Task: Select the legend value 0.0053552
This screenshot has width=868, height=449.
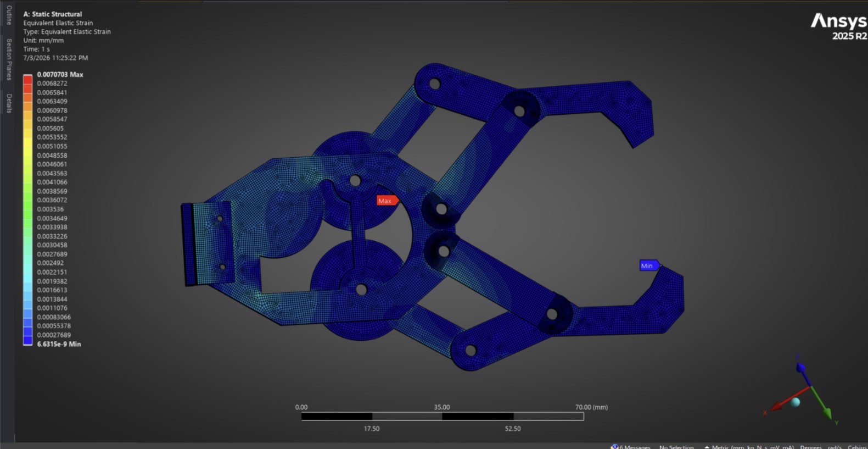Action: click(x=52, y=137)
